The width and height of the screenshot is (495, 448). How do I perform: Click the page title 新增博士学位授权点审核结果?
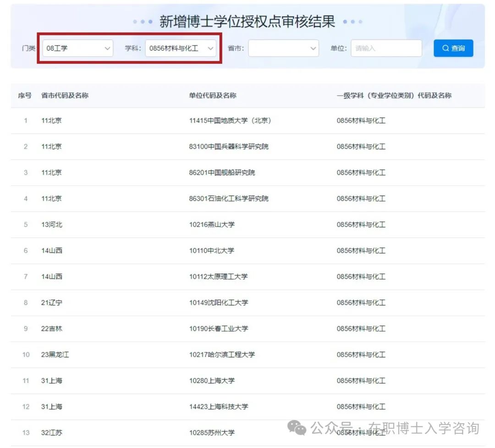coord(247,22)
